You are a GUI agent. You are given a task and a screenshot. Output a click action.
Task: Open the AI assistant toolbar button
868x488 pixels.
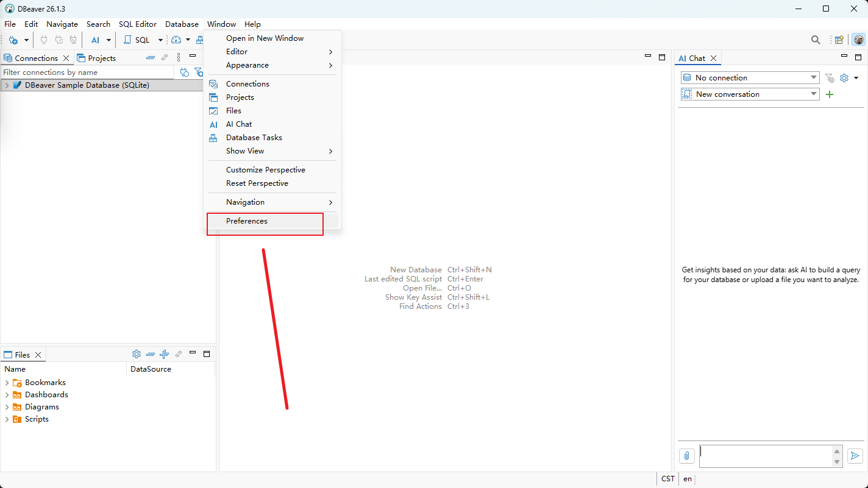point(95,40)
